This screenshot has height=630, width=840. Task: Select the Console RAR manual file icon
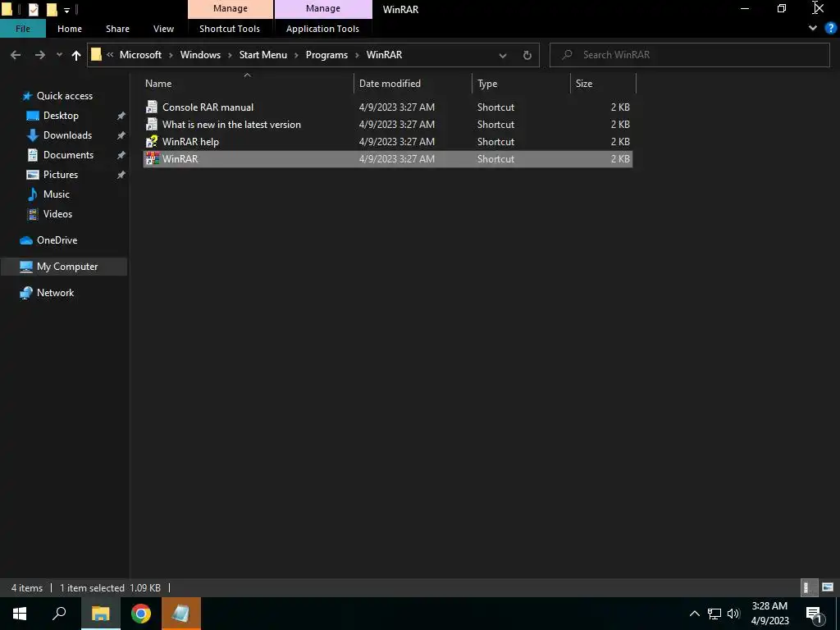click(x=152, y=107)
